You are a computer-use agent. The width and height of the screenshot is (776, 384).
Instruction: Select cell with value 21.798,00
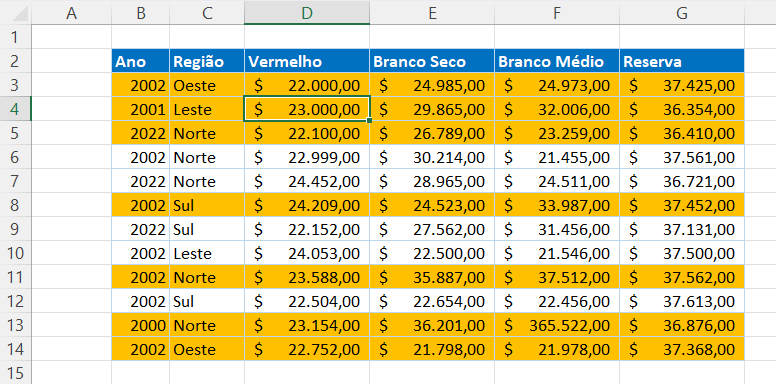[x=432, y=349]
